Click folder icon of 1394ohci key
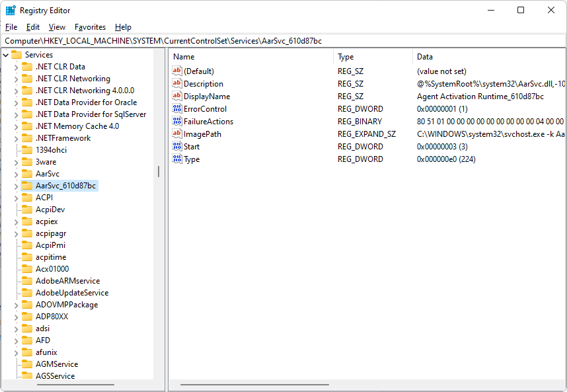Image resolution: width=567 pixels, height=392 pixels. point(27,149)
